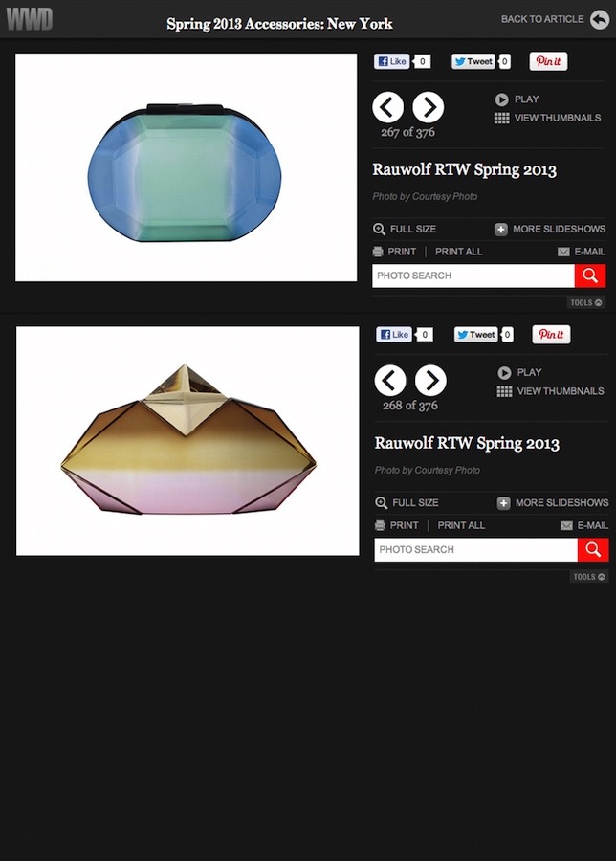Expand More Slideshows in top panel
This screenshot has width=616, height=861.
[x=550, y=229]
